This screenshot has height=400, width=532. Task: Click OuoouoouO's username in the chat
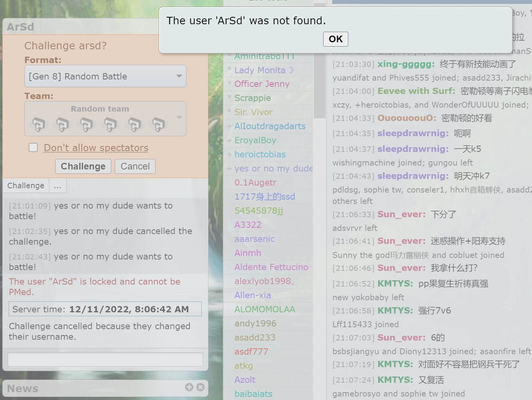pos(407,118)
